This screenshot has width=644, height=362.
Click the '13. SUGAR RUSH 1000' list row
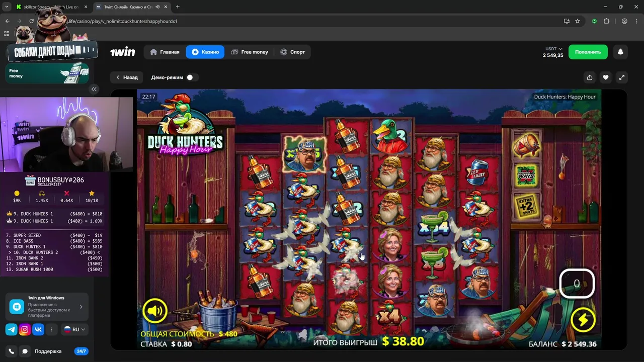pos(54,269)
